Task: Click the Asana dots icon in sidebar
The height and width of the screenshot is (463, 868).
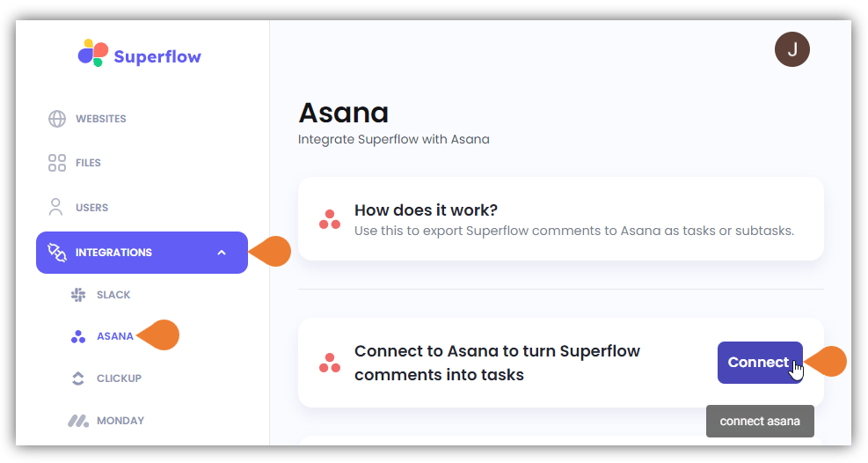Action: [x=78, y=336]
